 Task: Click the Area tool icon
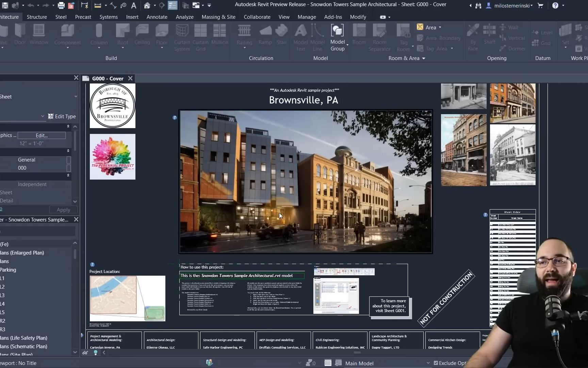click(420, 27)
